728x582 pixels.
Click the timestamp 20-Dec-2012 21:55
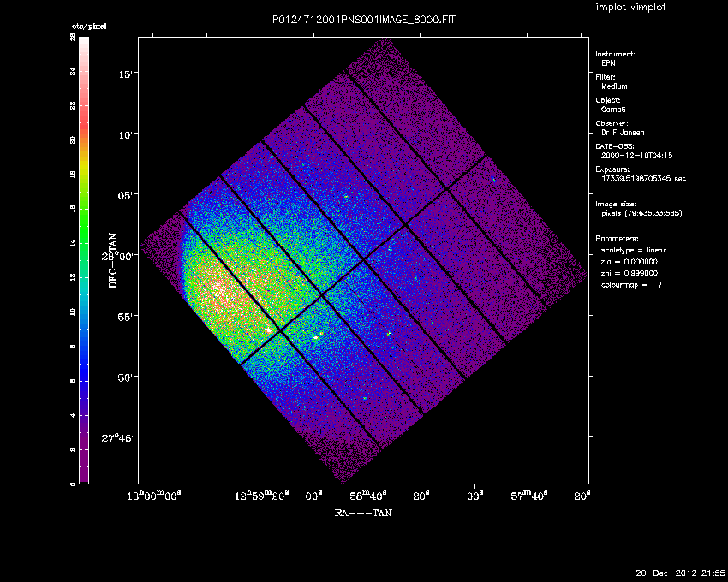point(680,573)
